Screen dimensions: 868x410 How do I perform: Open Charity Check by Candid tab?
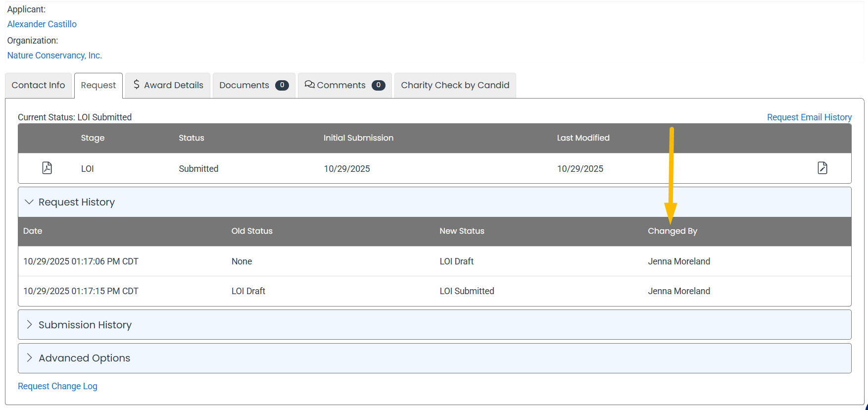click(x=455, y=85)
